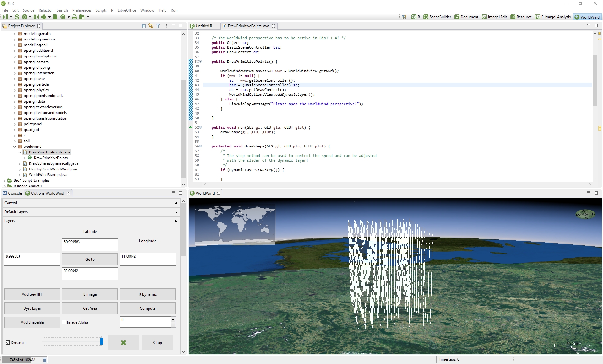Screen dimensions: 603x364
Task: Click the filter funnel icon in Project Explorer
Action: [x=158, y=26]
